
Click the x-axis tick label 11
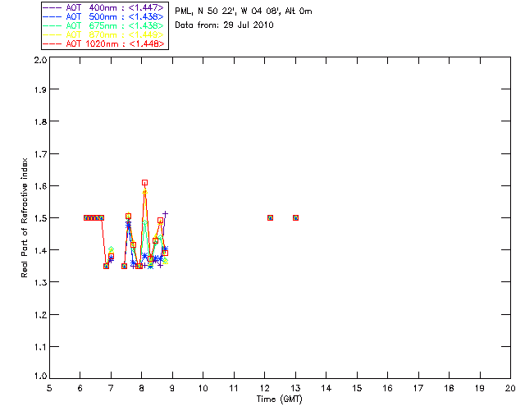tap(234, 388)
